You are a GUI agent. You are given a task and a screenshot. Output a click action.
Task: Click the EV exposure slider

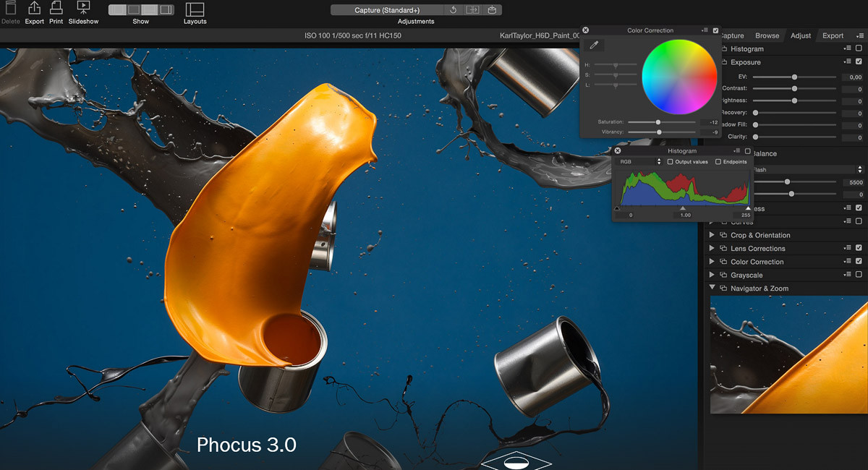click(x=794, y=77)
